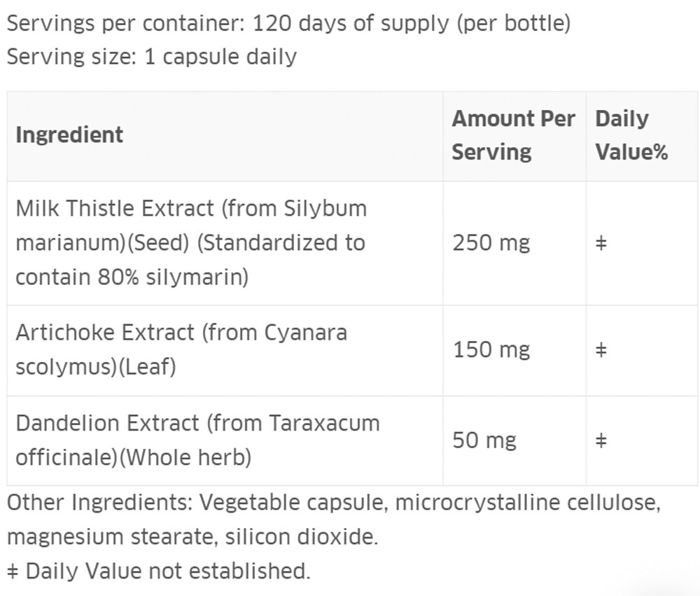The height and width of the screenshot is (596, 700).
Task: Click the ‡ symbol in Milk Thistle row
Action: point(600,244)
